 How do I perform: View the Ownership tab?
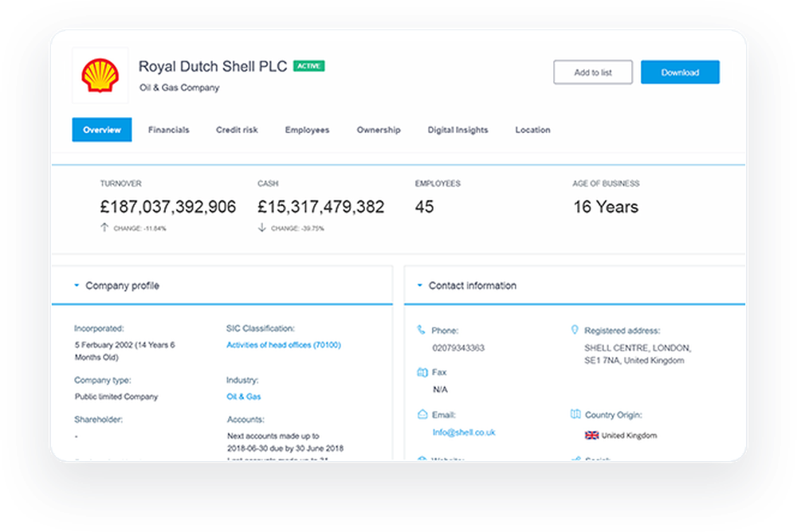[x=379, y=130]
